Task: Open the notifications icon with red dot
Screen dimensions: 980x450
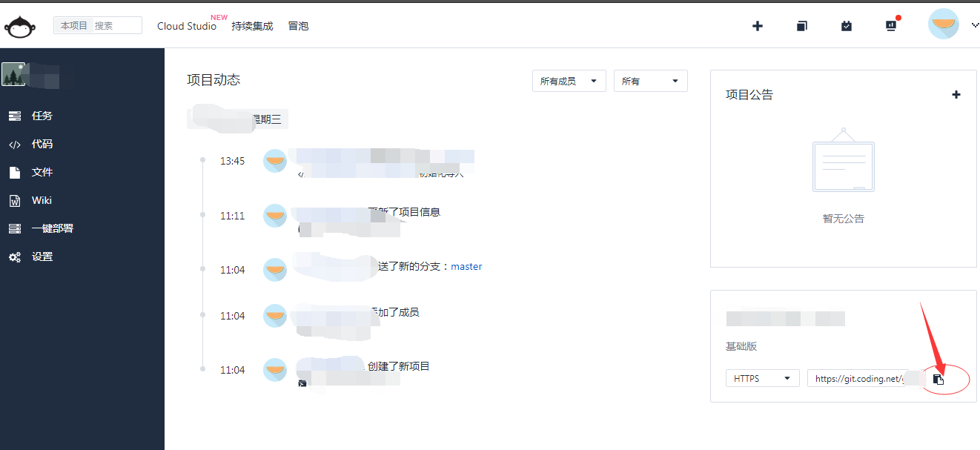Action: [x=892, y=24]
